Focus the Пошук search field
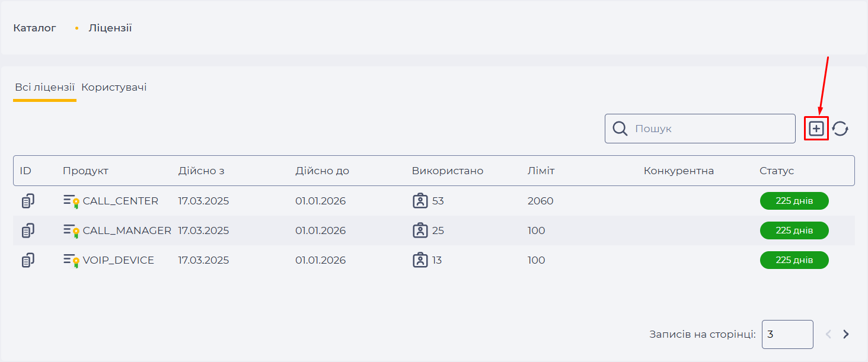The height and width of the screenshot is (362, 868). [x=700, y=129]
